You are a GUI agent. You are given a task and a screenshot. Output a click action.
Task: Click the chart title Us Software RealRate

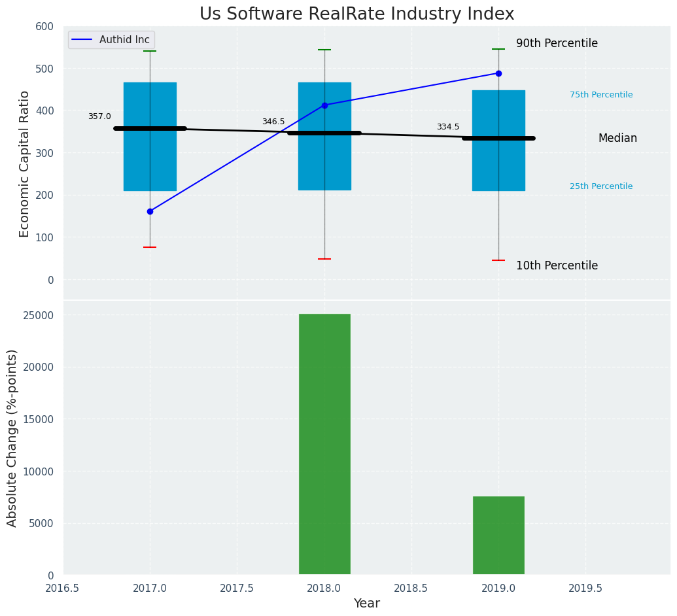pos(356,14)
